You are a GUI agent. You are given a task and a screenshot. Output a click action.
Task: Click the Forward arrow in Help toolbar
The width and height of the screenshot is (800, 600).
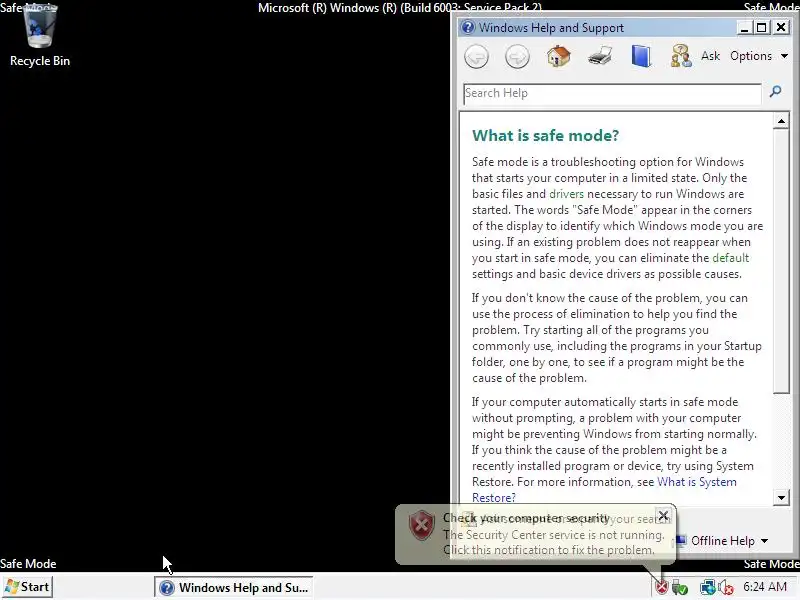click(x=517, y=56)
